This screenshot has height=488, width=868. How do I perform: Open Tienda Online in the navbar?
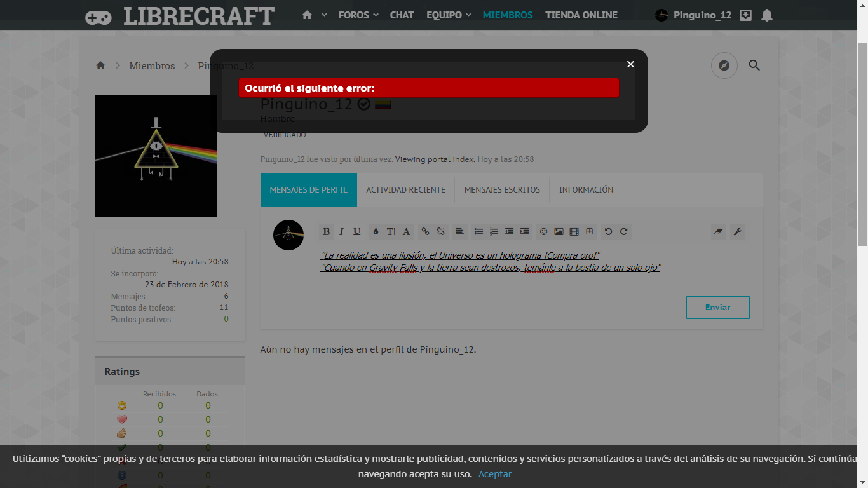tap(581, 15)
